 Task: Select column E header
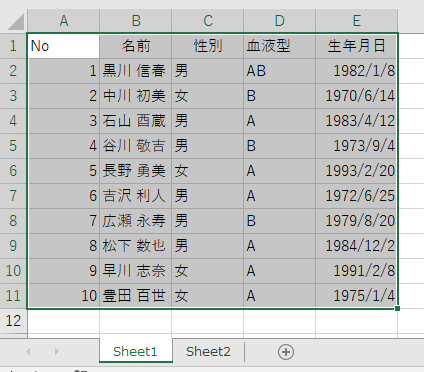[x=356, y=21]
